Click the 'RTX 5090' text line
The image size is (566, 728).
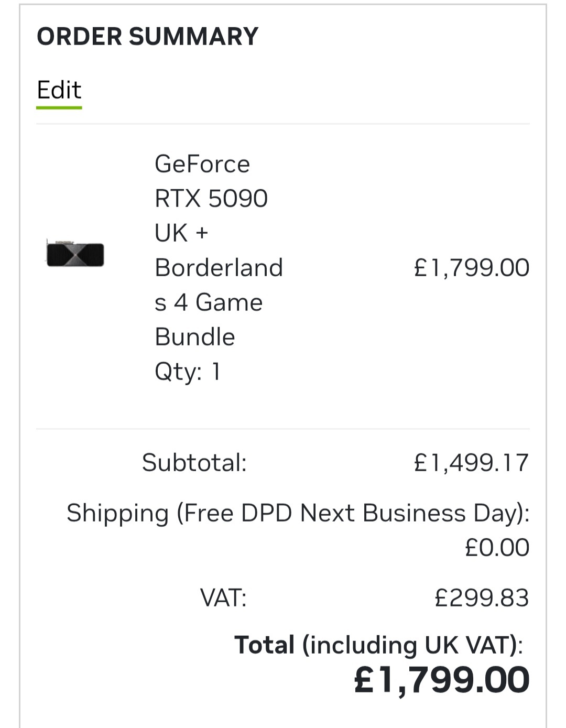pyautogui.click(x=211, y=199)
